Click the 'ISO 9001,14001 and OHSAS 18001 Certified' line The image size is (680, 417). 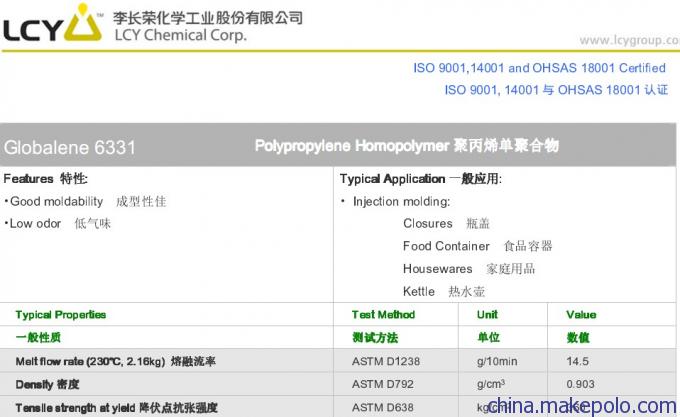coord(539,68)
